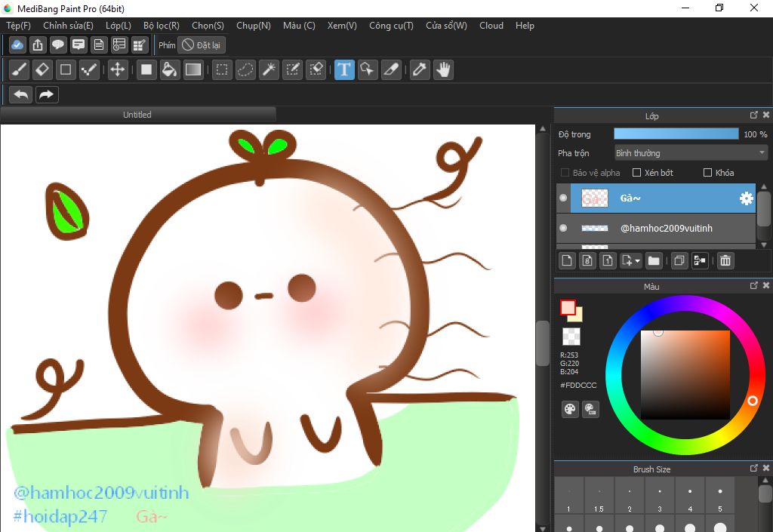Select the Bucket fill tool

tap(170, 69)
